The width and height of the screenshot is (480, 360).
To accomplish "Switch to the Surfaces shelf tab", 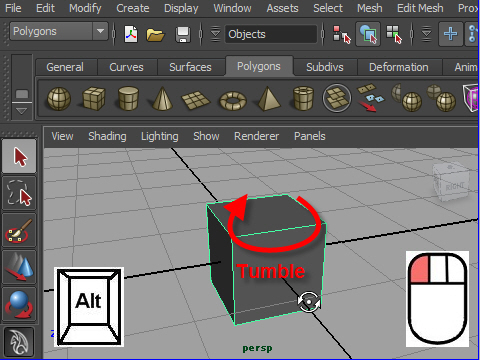I will click(x=190, y=67).
